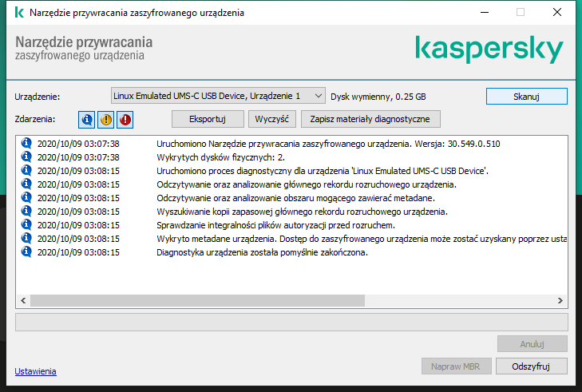The width and height of the screenshot is (582, 392).
Task: Click the Odszyfruj button
Action: coord(531,366)
